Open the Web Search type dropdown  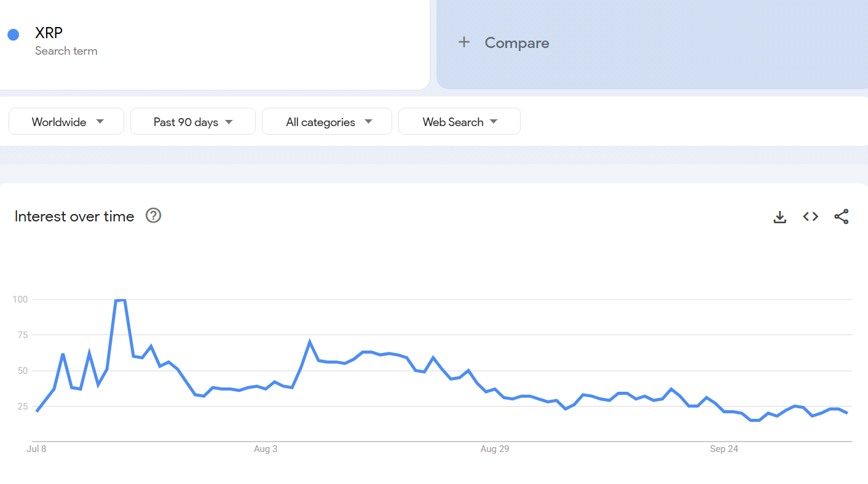tap(459, 121)
